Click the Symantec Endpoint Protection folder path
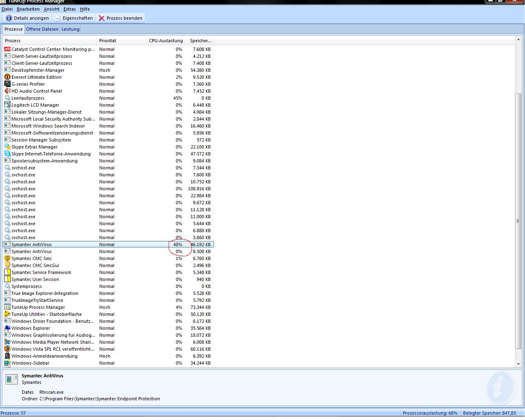Screen dimensions: 525x420 tap(100, 399)
